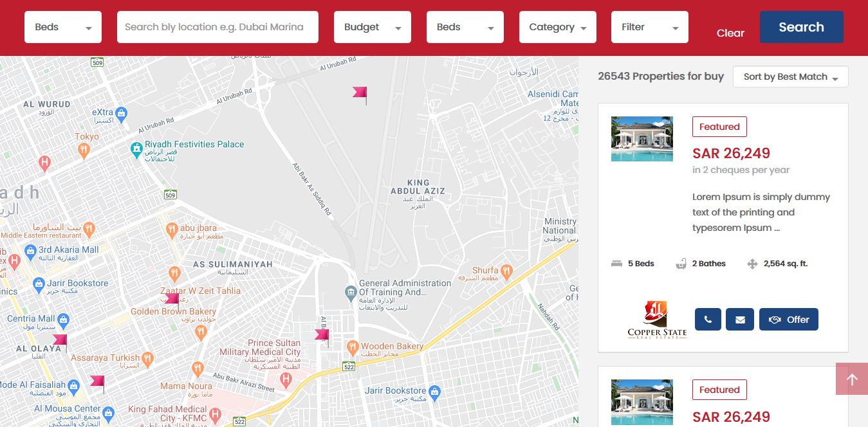
Task: Click the 26543 Properties for buy text
Action: (x=661, y=76)
